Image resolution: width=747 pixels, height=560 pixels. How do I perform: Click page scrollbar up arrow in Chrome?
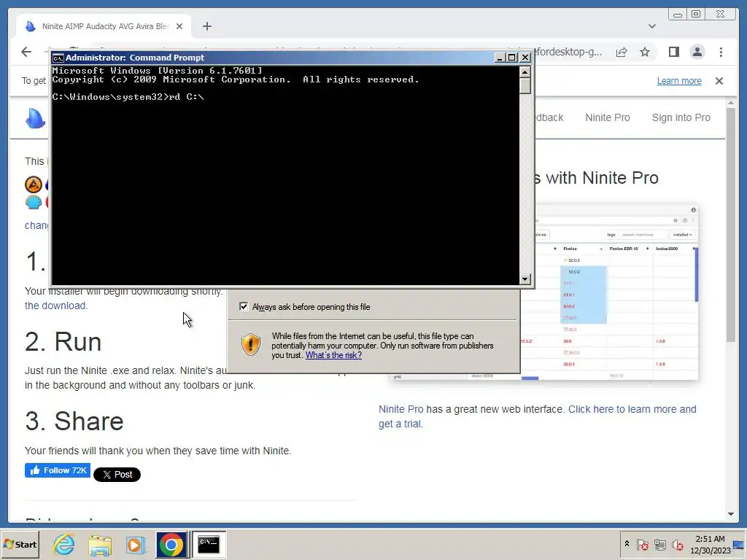pos(731,103)
